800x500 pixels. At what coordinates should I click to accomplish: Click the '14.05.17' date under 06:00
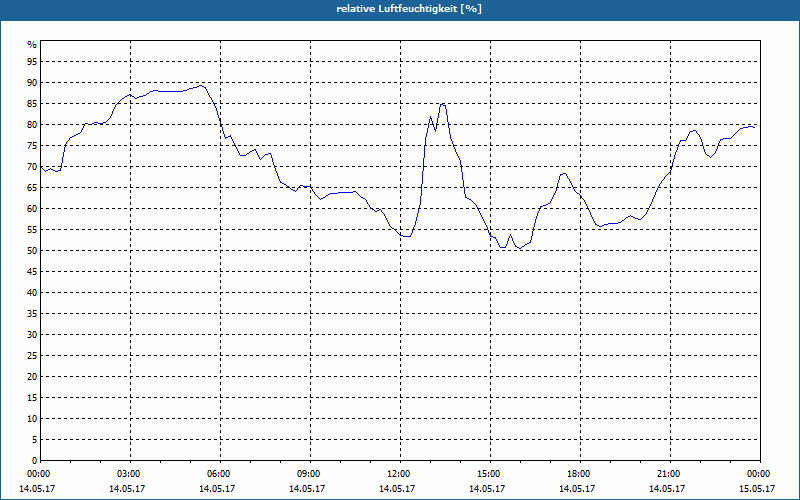(217, 489)
